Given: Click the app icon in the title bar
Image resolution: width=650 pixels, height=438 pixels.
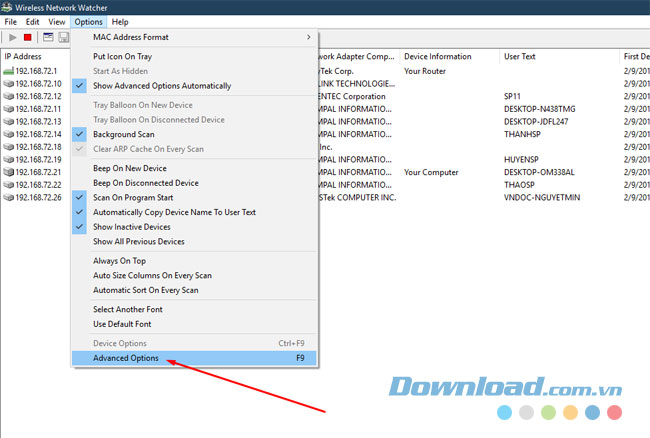Looking at the screenshot, I should [x=9, y=7].
